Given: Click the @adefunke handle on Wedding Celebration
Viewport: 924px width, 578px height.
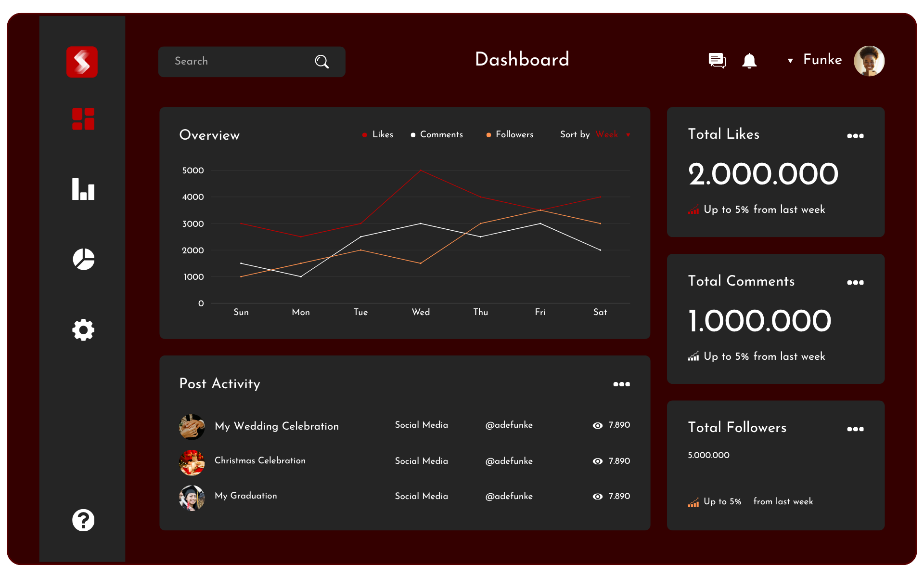Looking at the screenshot, I should (509, 425).
